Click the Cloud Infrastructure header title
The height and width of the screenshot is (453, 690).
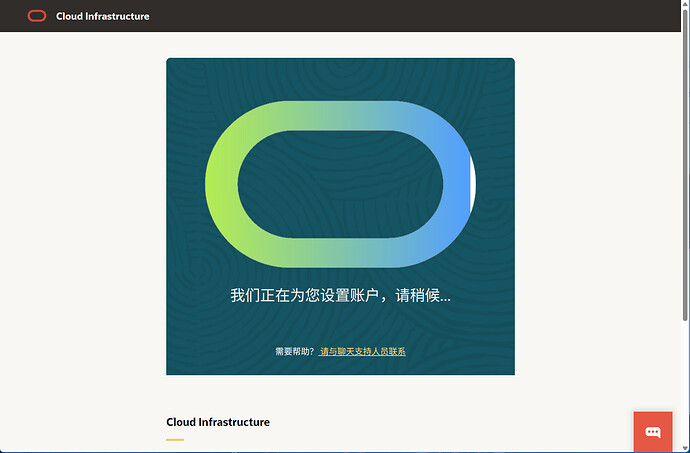[x=103, y=16]
